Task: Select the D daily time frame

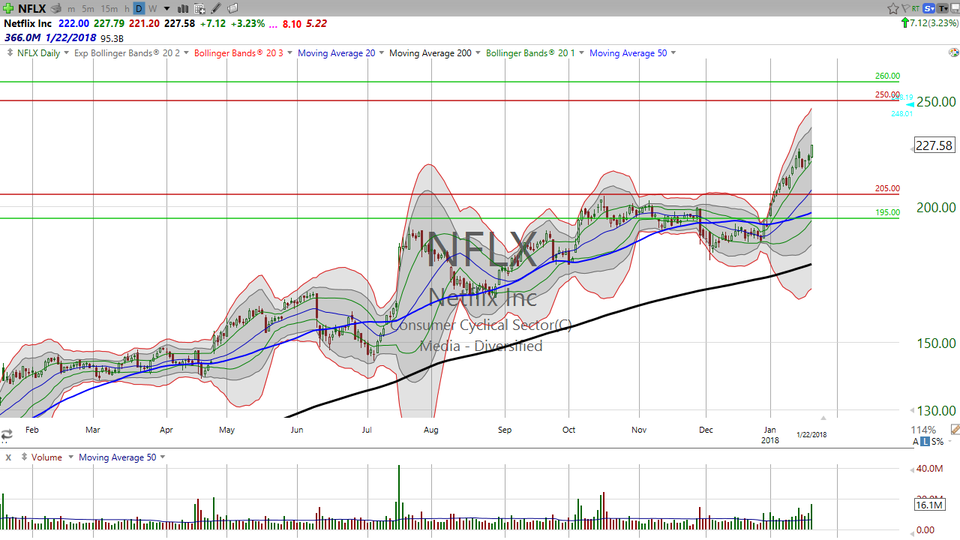Action: coord(139,9)
